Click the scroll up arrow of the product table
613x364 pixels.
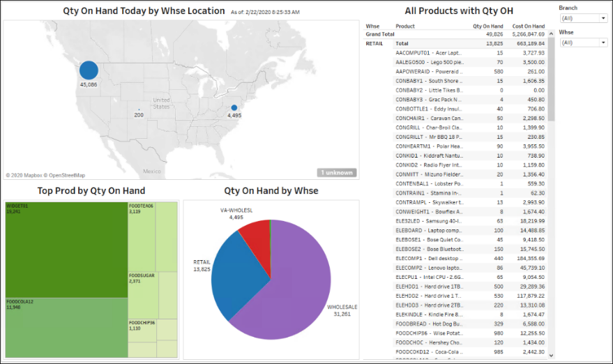(x=551, y=34)
